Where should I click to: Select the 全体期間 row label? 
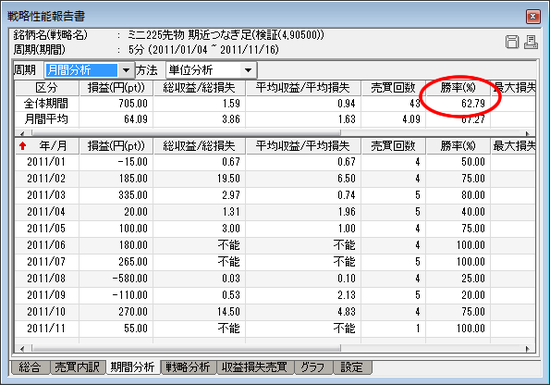46,103
